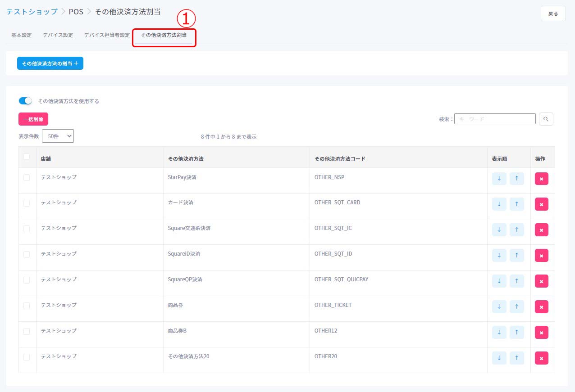Tick the checkbox for 商品券 row

pos(27,306)
